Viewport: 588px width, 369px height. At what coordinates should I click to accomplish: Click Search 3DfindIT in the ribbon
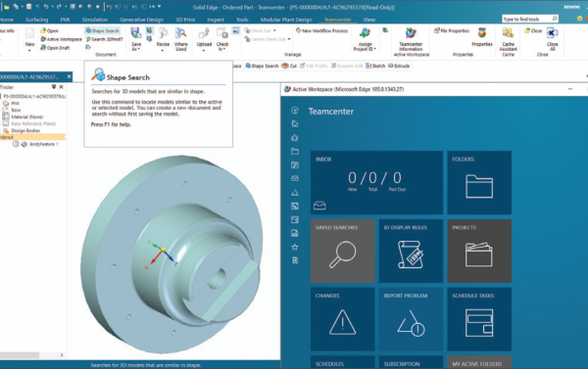[104, 39]
